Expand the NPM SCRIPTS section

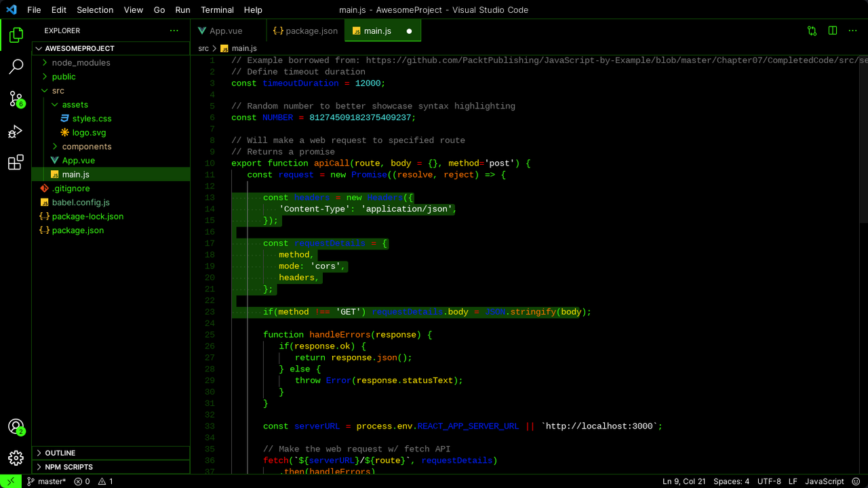111,467
